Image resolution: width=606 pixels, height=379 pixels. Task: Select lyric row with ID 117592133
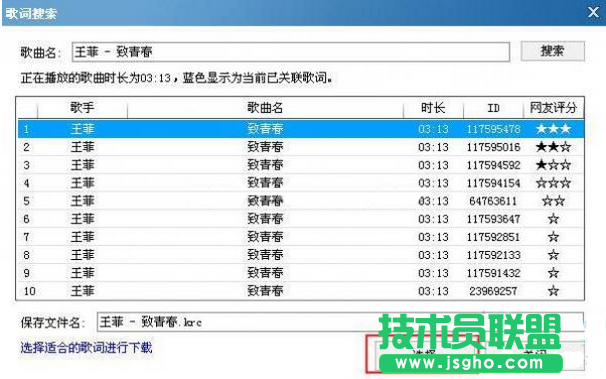pyautogui.click(x=301, y=255)
